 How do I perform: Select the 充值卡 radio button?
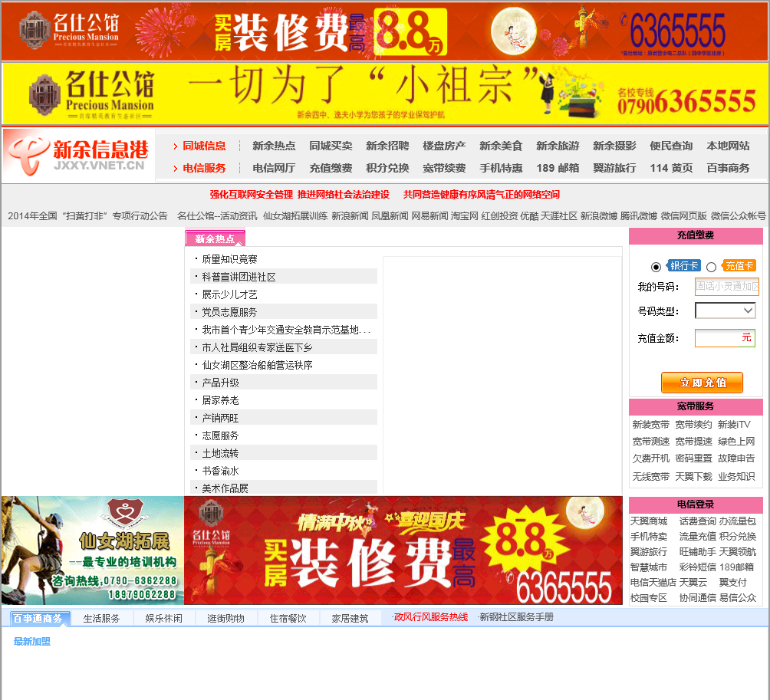pyautogui.click(x=711, y=267)
